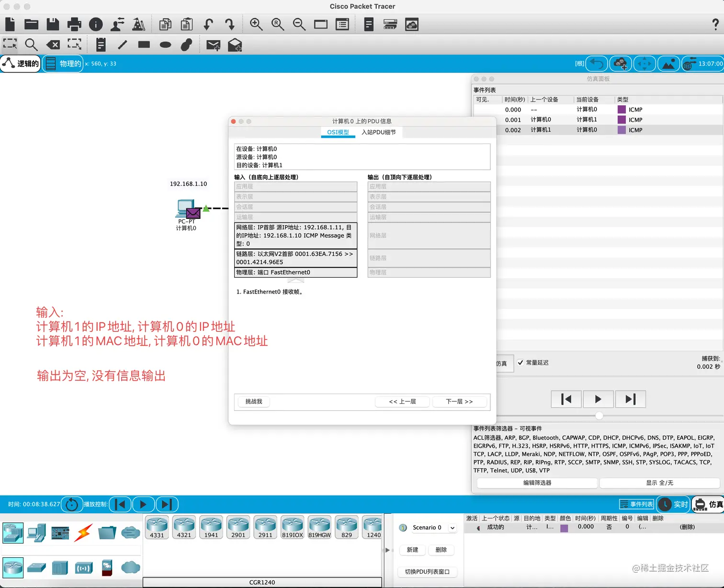Click the back navigation arrow in blue bar
The image size is (724, 588).
[x=597, y=63]
